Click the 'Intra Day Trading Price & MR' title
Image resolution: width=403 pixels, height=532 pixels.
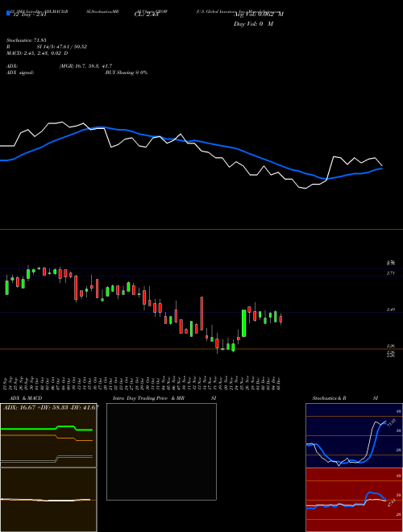(x=148, y=398)
